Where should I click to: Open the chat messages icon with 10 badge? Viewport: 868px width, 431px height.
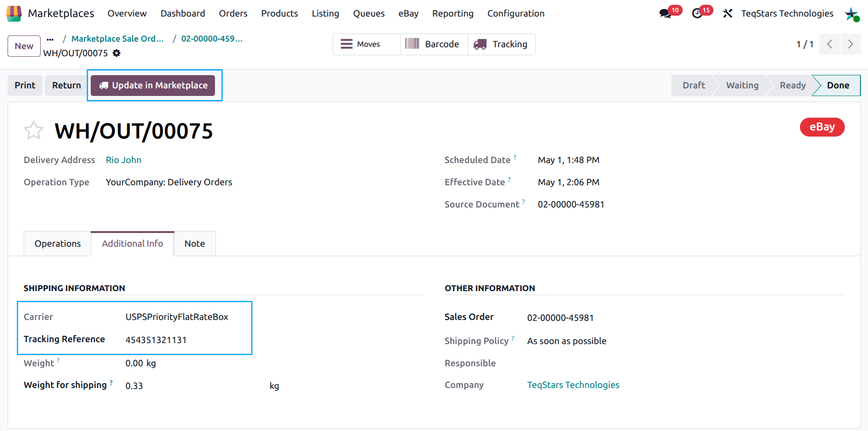[x=666, y=14]
